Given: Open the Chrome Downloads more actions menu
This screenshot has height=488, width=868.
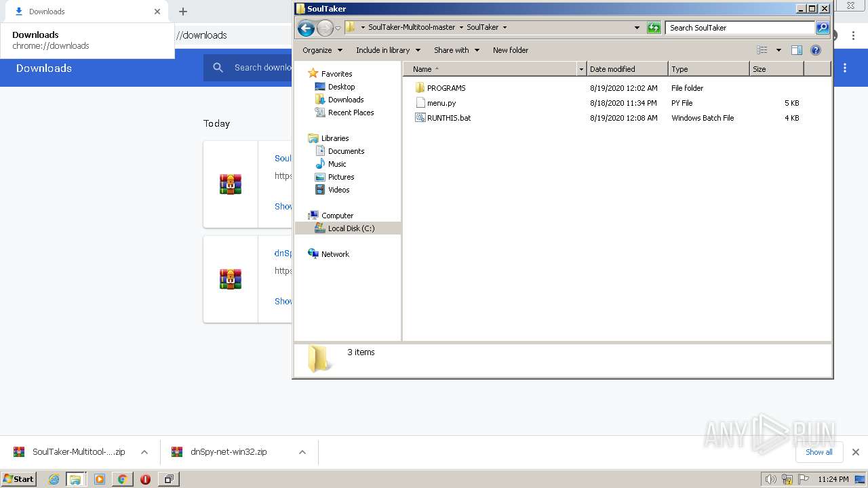Looking at the screenshot, I should [845, 68].
